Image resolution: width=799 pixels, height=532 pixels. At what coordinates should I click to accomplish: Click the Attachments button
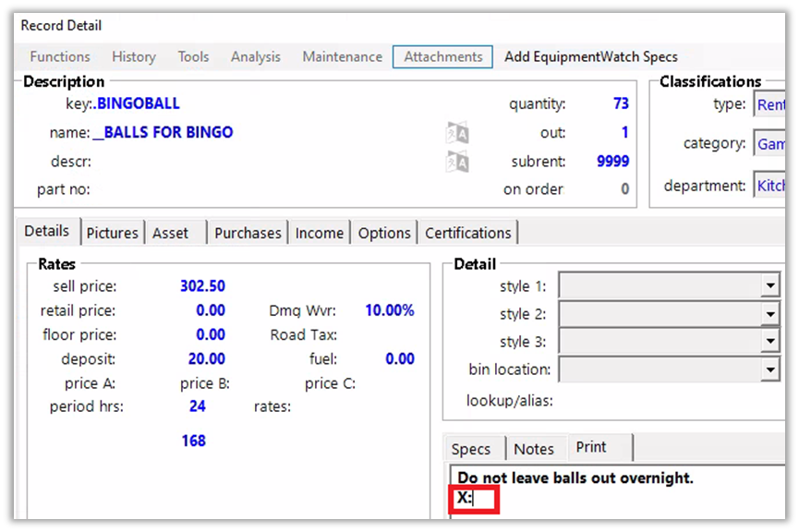(x=442, y=56)
